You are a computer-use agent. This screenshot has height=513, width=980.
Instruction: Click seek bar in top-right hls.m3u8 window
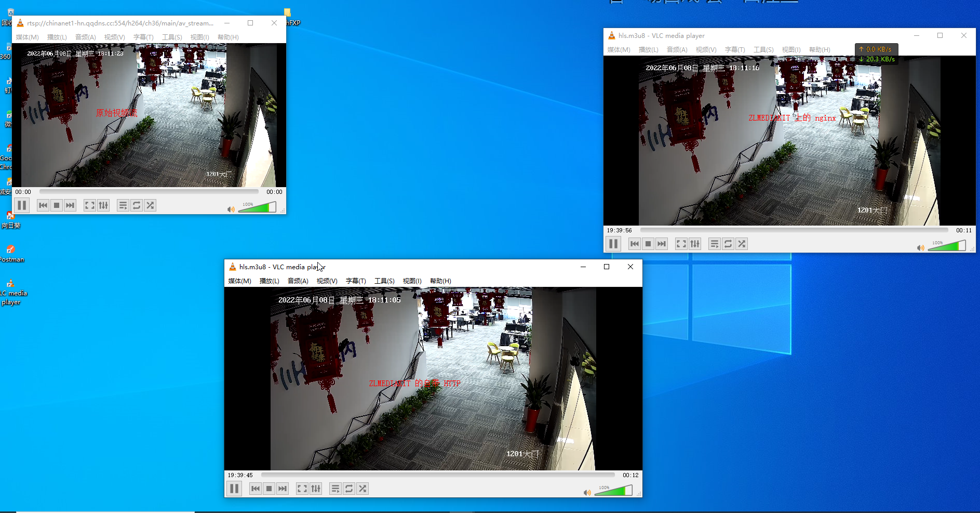794,230
